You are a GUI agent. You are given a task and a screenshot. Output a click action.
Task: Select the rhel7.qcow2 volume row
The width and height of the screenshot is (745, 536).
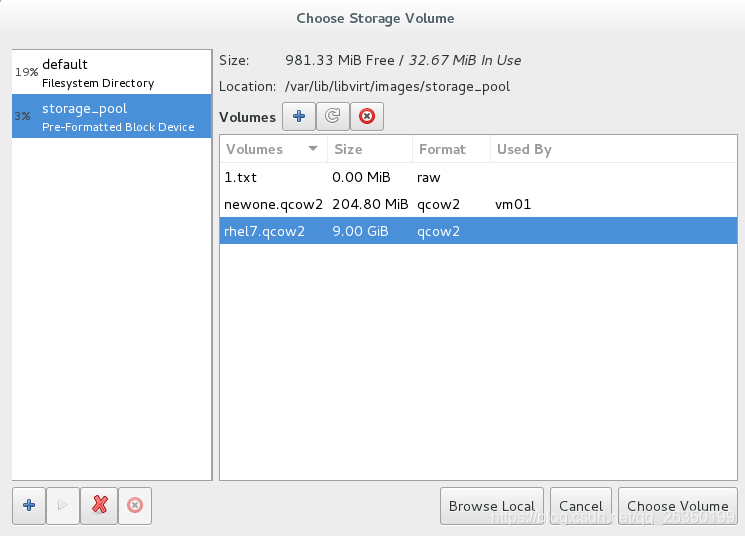[x=478, y=231]
